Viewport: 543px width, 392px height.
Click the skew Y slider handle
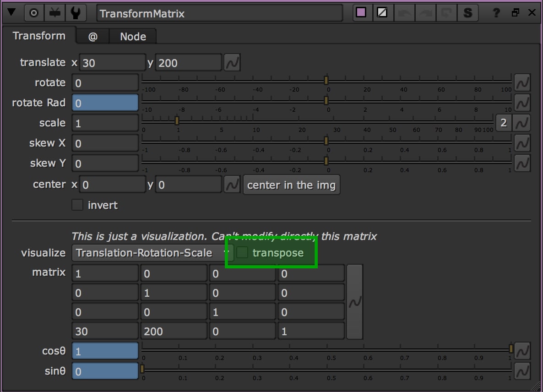(326, 161)
